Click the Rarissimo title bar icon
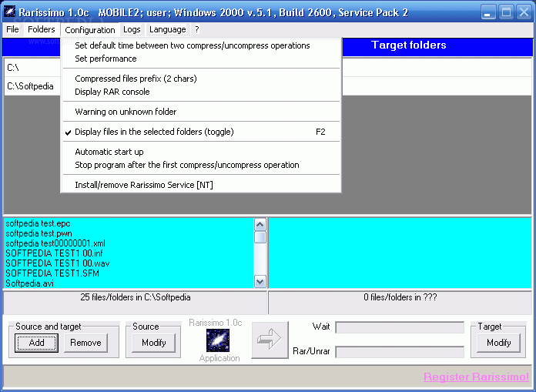The width and height of the screenshot is (536, 392). [x=9, y=12]
